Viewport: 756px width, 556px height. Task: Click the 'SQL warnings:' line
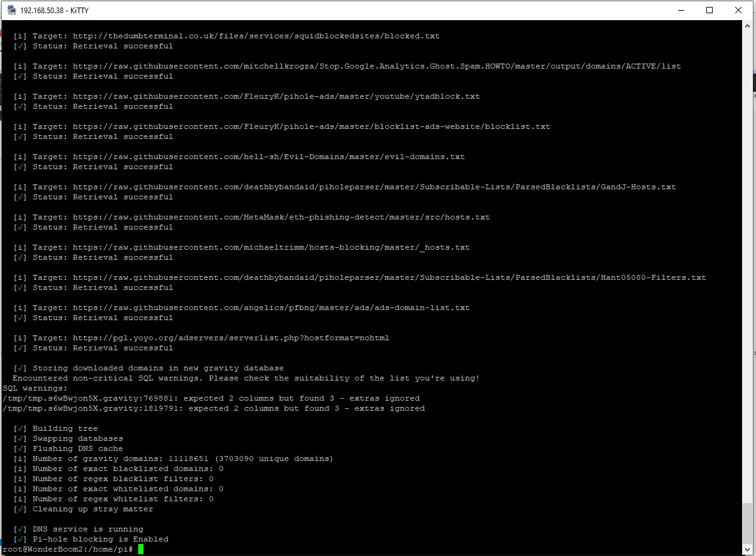[x=35, y=388]
